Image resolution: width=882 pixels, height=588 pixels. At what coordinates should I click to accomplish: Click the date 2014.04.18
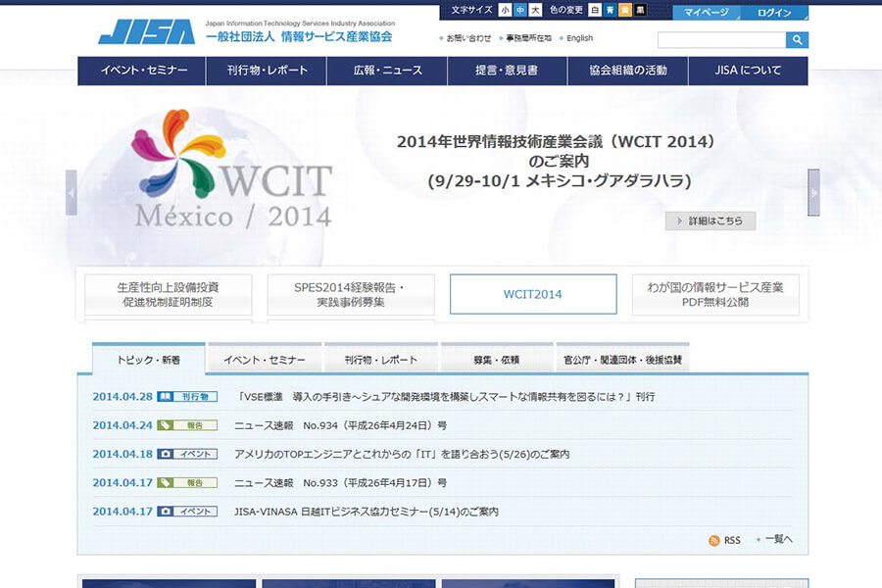[122, 454]
